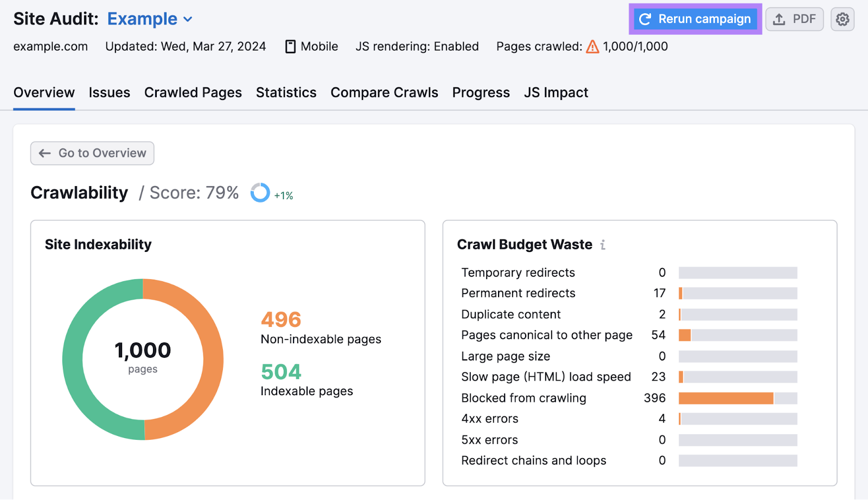
Task: Open the Example project dropdown
Action: 150,18
